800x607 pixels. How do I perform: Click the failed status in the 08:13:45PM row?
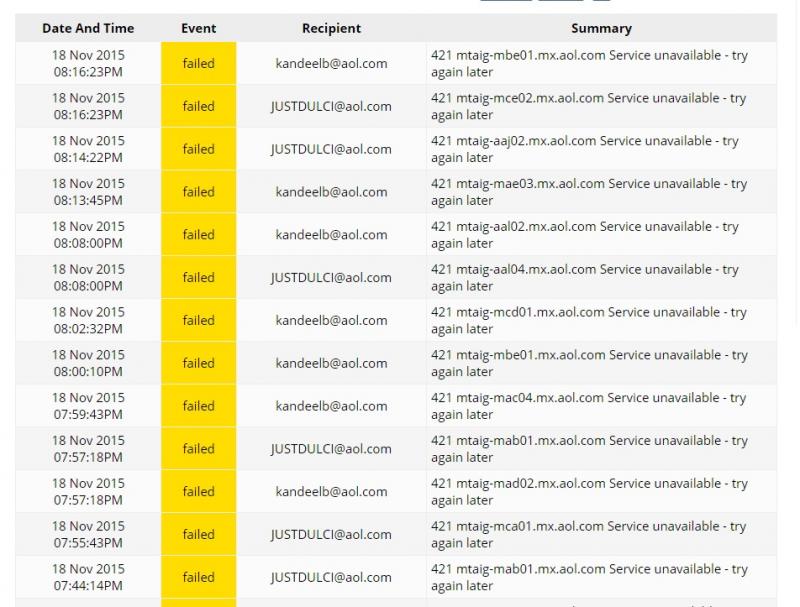click(x=198, y=192)
